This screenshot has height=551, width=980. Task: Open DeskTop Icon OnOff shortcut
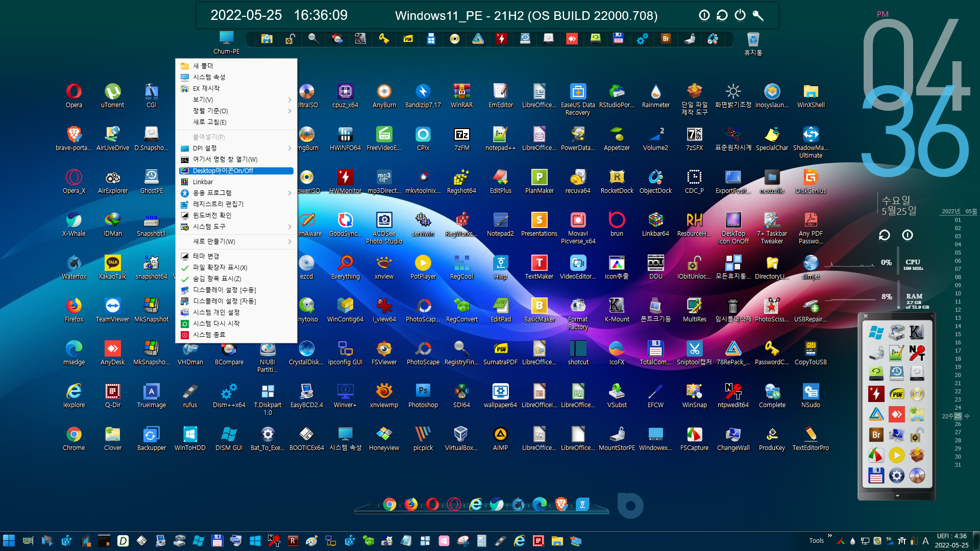point(733,228)
